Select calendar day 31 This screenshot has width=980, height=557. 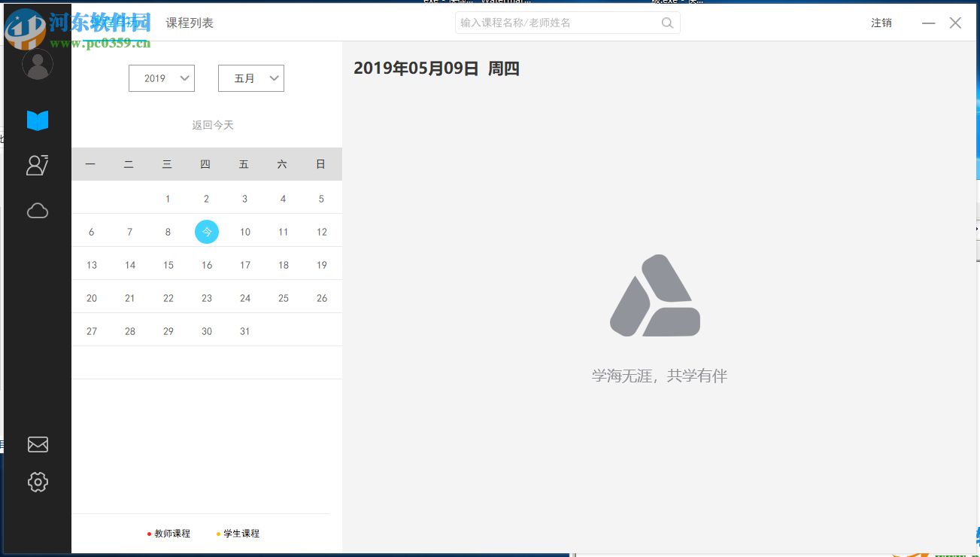pyautogui.click(x=245, y=331)
